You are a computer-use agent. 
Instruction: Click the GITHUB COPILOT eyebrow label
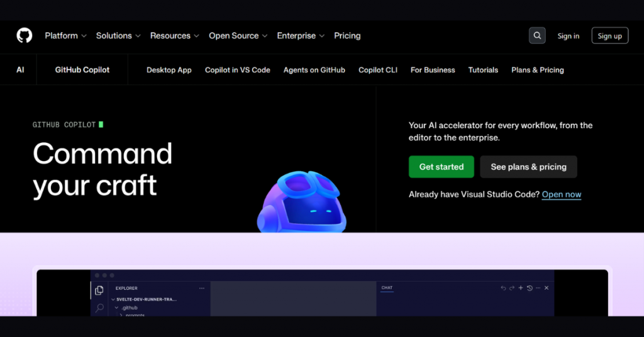pyautogui.click(x=64, y=124)
